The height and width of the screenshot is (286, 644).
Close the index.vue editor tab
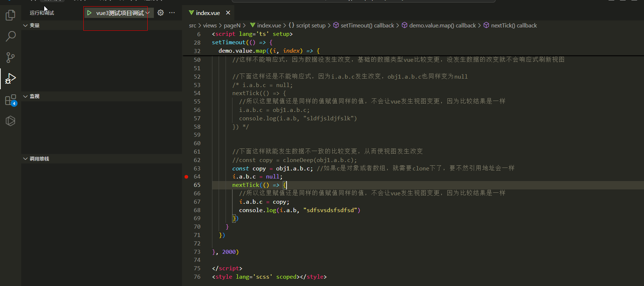228,13
